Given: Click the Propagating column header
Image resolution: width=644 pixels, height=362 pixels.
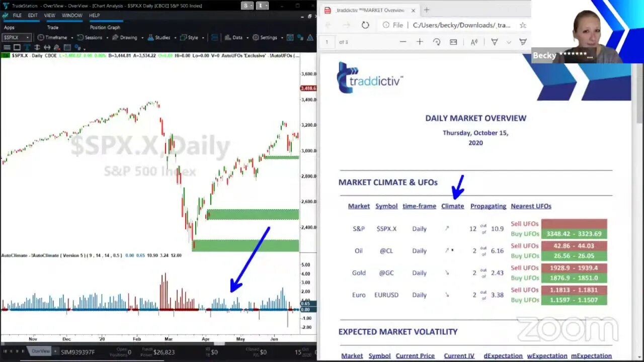Looking at the screenshot, I should (x=488, y=206).
